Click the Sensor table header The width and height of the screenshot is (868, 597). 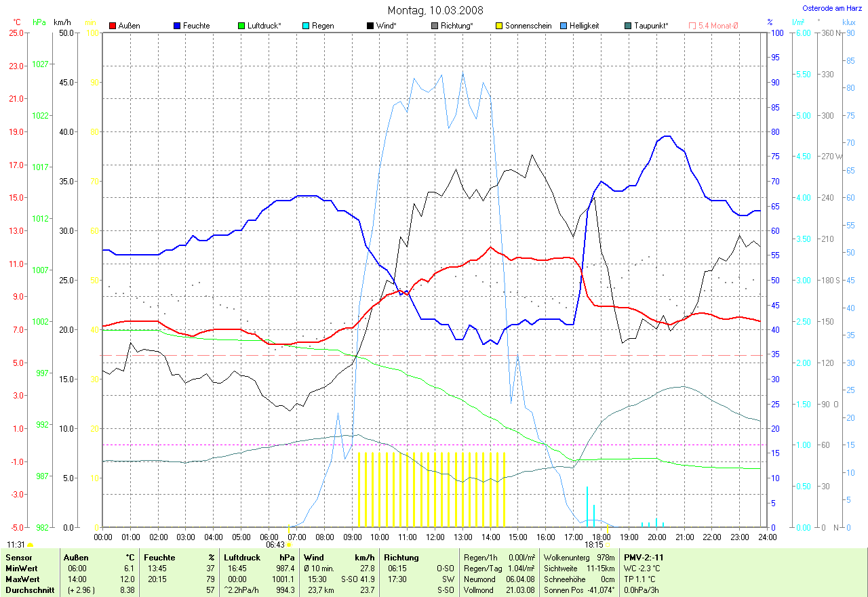(18, 558)
